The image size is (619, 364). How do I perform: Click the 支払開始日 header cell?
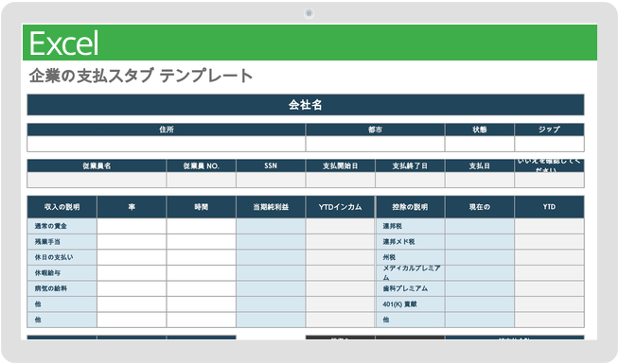[x=341, y=166]
